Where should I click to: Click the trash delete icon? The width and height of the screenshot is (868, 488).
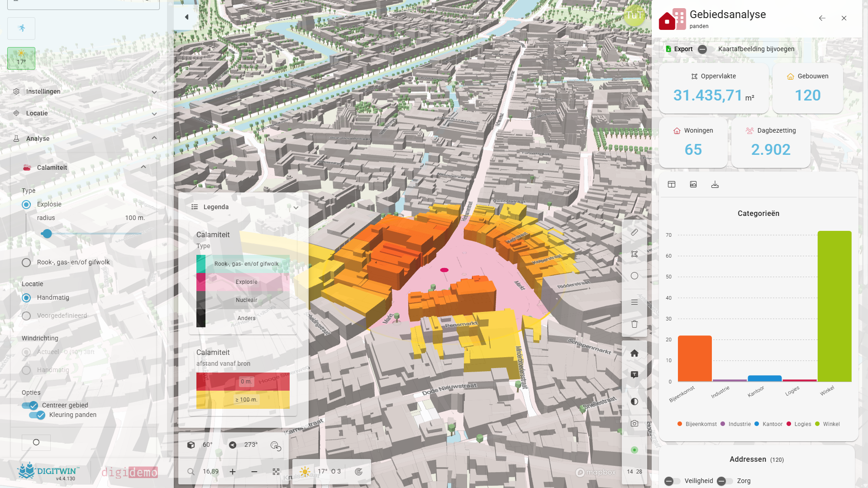point(634,324)
